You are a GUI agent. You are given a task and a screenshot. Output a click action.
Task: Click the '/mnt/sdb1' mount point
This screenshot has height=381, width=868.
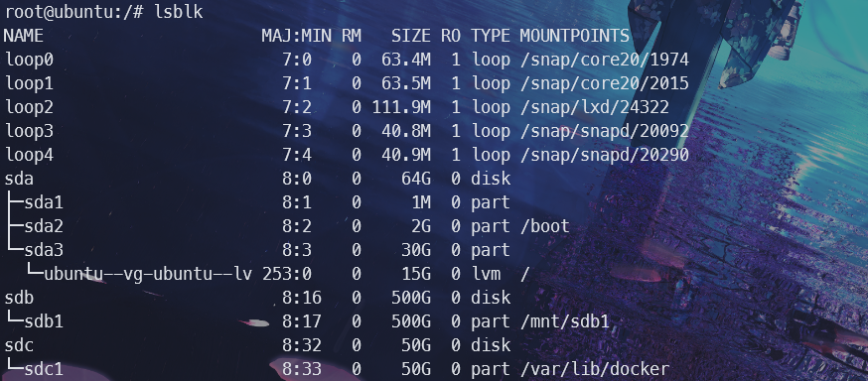point(565,321)
